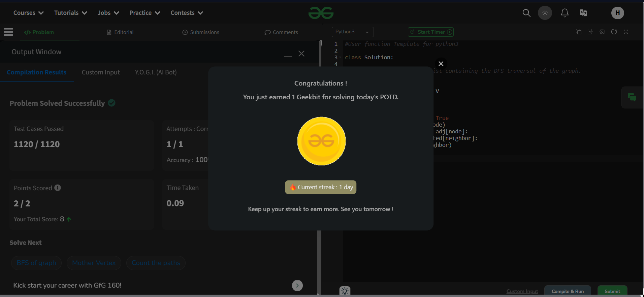
Task: Click the Current streak : 1 day badge
Action: pyautogui.click(x=321, y=187)
